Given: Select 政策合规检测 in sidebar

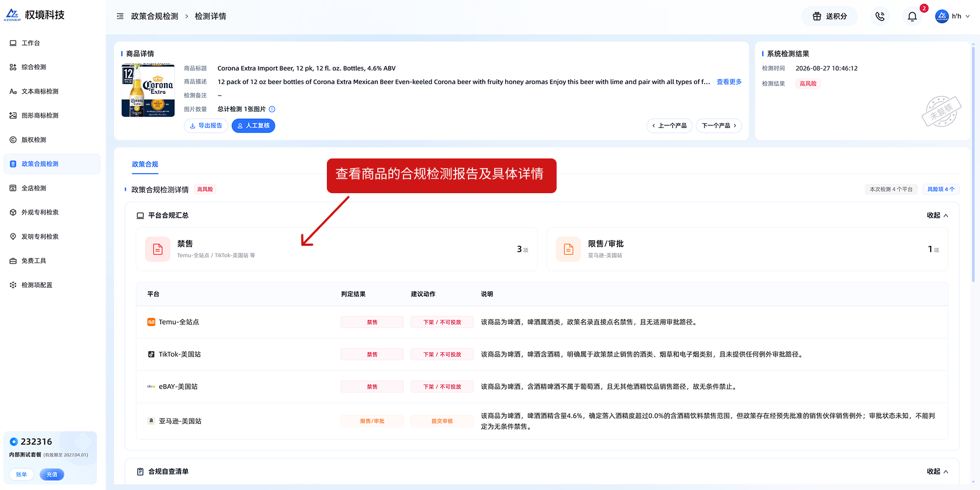Looking at the screenshot, I should click(52, 164).
